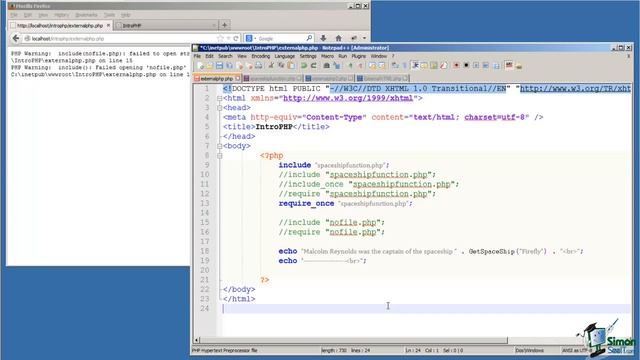640x360 pixels.
Task: Close the externalphp.php tab in Notepad++
Action: [238, 78]
